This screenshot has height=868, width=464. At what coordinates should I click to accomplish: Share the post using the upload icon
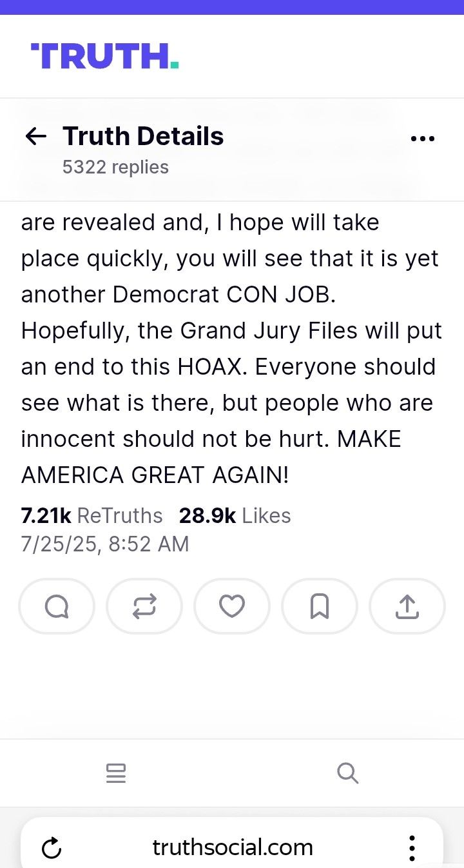click(407, 606)
